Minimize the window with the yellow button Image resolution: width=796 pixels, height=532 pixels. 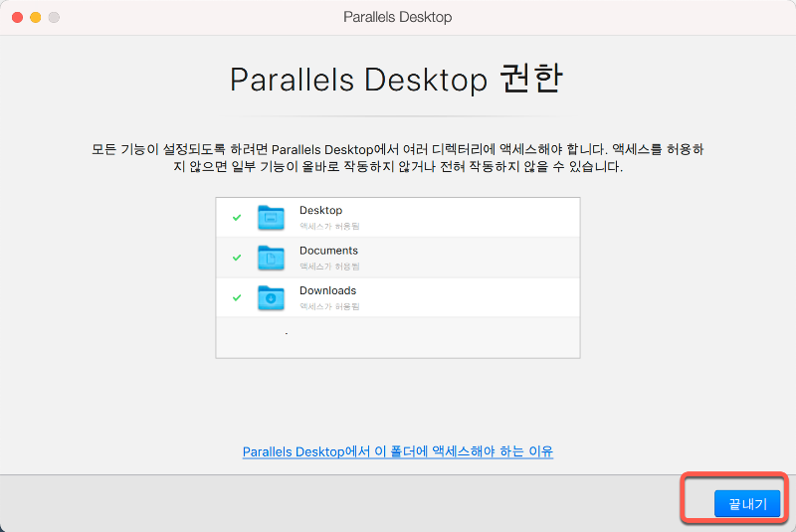pos(36,17)
